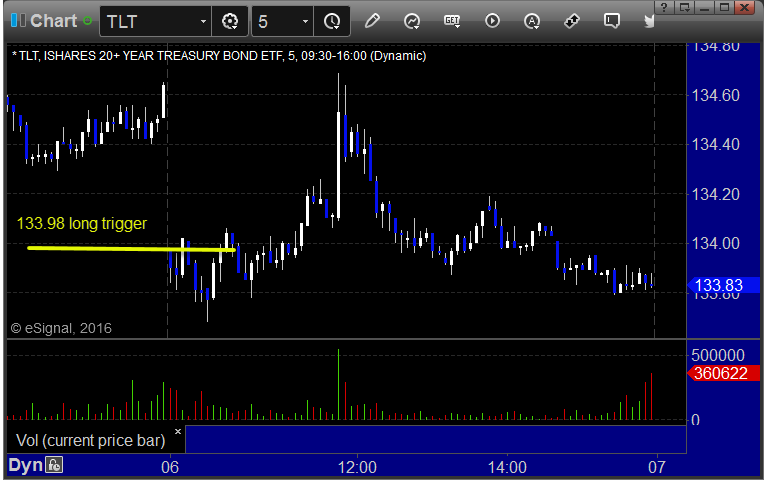Image resolution: width=764 pixels, height=480 pixels.
Task: Click the 06 date axis label
Action: point(170,467)
